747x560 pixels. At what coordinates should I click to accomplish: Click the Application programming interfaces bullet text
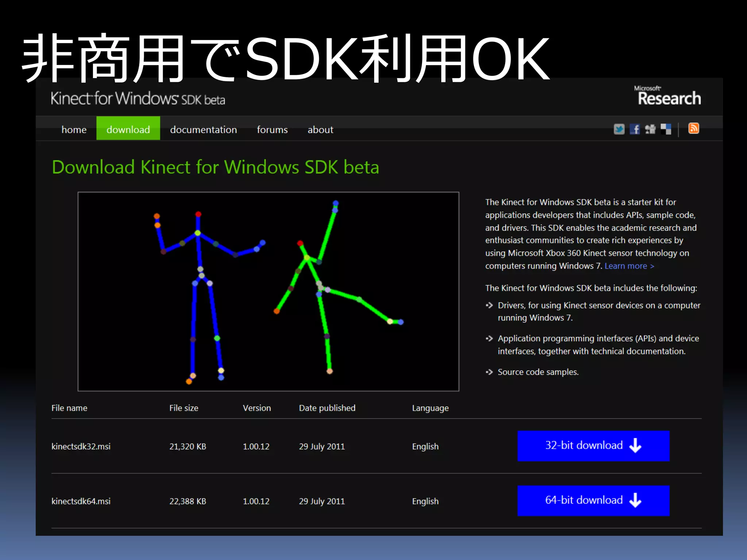(x=598, y=345)
